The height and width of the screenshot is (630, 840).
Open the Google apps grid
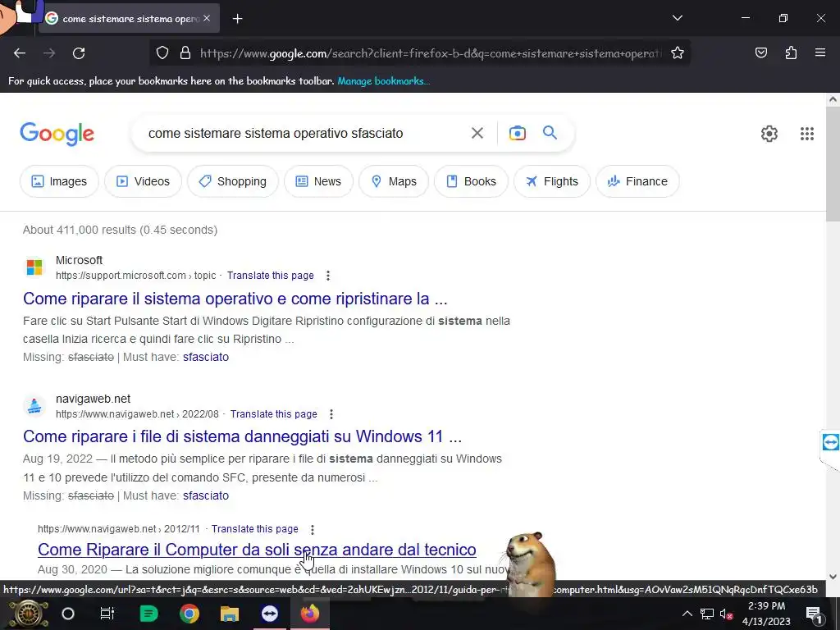click(x=807, y=134)
